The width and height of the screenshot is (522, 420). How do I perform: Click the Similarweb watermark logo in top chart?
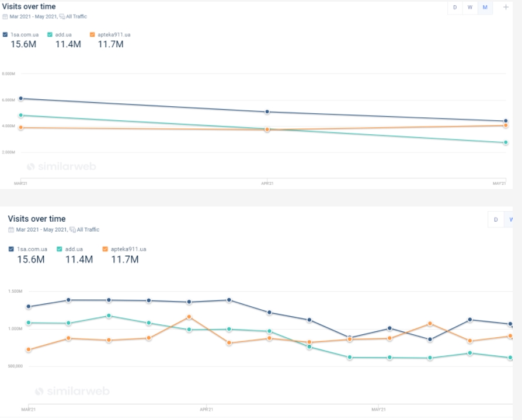tap(31, 167)
